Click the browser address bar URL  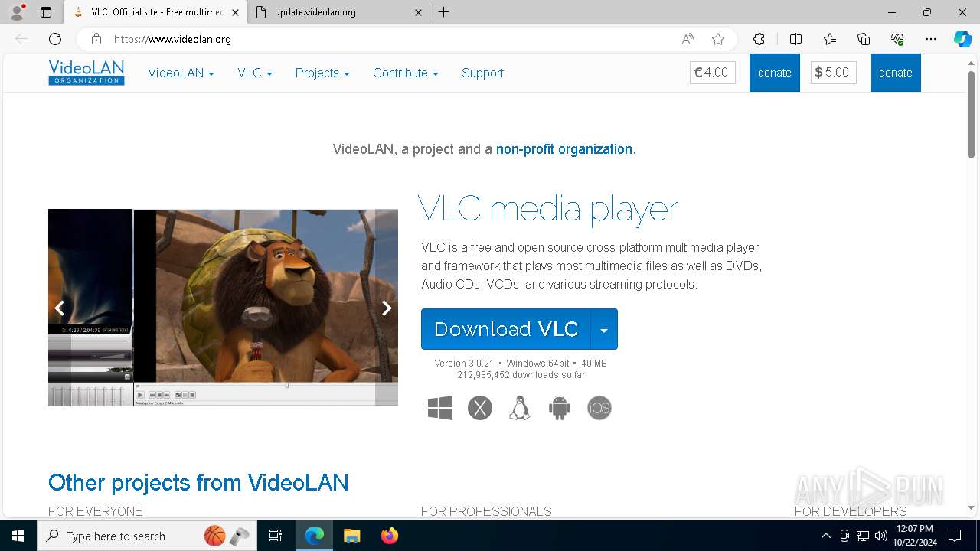click(172, 39)
